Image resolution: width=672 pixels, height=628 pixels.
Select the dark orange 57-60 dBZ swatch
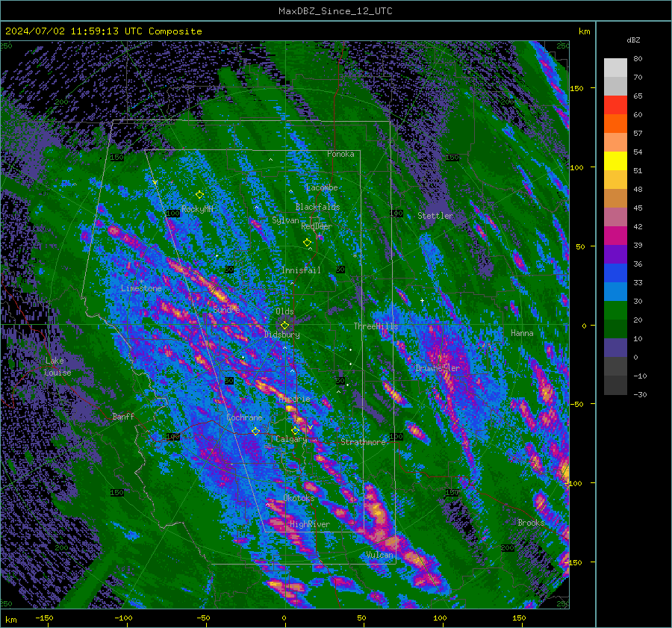click(x=615, y=124)
